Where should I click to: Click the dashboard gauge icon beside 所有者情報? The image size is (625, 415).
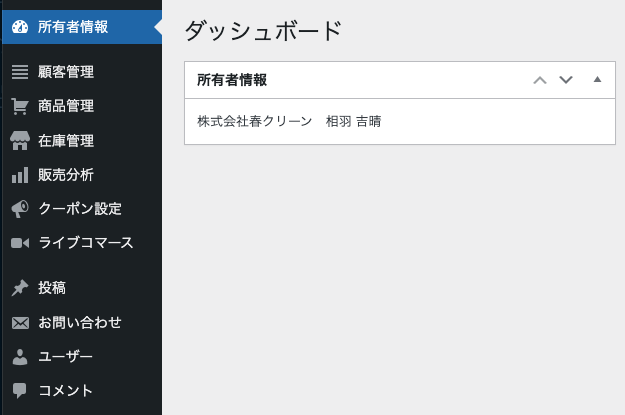20,27
